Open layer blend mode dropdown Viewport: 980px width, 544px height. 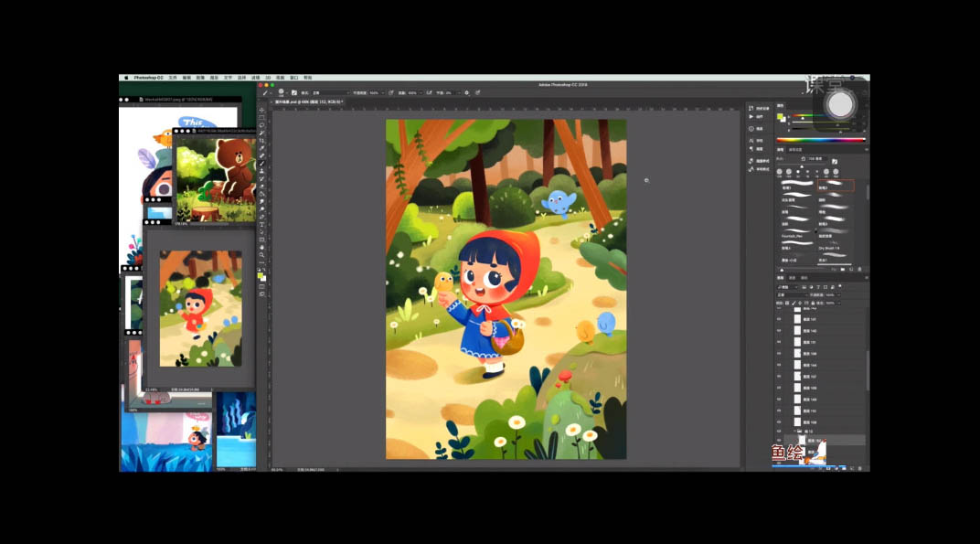[792, 295]
